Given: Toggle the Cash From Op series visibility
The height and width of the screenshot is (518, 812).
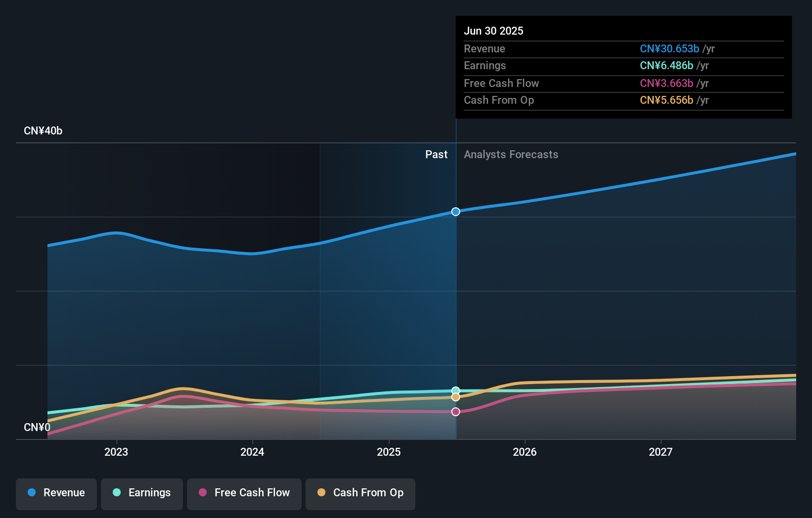Looking at the screenshot, I should coord(360,493).
